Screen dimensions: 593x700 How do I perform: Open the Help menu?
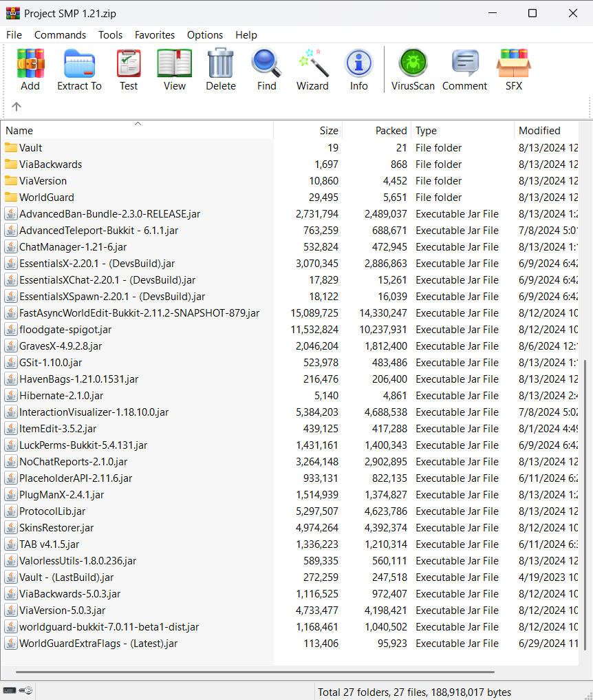(x=246, y=35)
